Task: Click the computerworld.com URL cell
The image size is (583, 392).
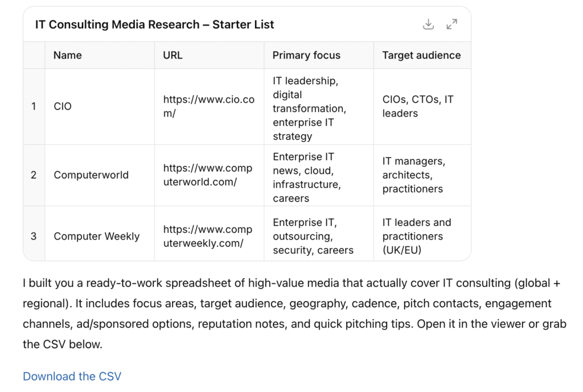Action: [x=208, y=175]
